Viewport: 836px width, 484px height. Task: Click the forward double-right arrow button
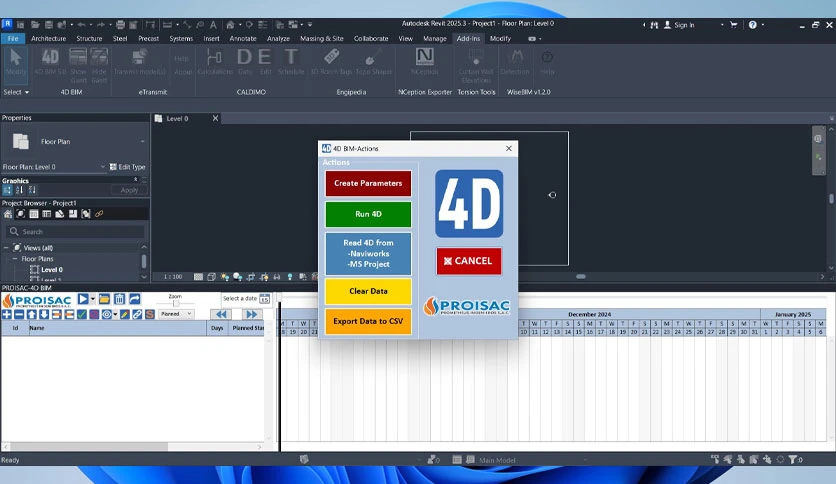point(252,314)
